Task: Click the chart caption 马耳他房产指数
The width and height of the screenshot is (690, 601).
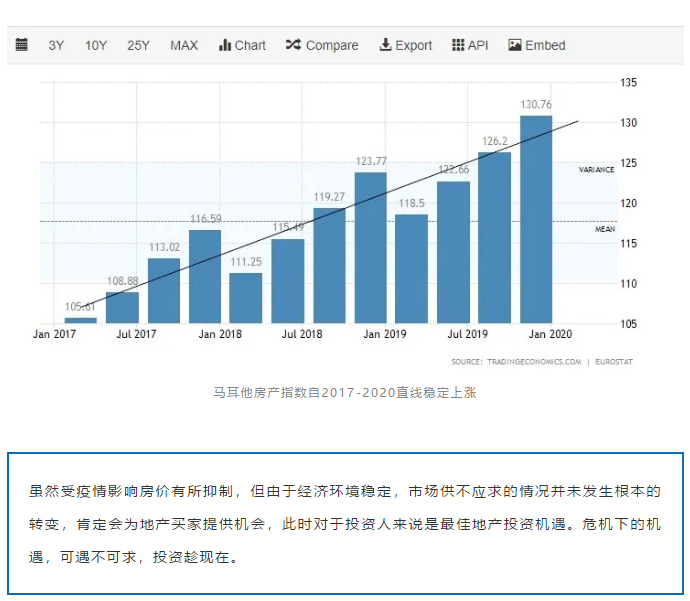Action: 345,392
